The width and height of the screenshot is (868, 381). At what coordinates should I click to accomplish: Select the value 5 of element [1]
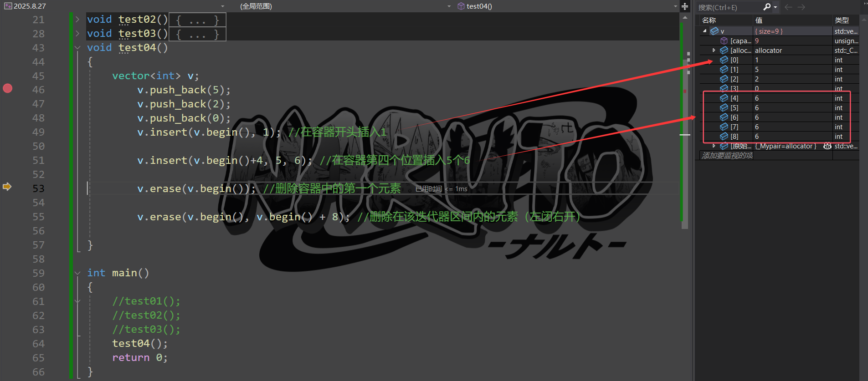click(792, 69)
